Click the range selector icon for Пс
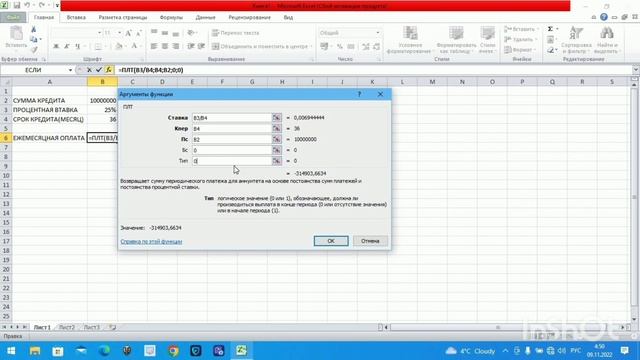 [277, 139]
